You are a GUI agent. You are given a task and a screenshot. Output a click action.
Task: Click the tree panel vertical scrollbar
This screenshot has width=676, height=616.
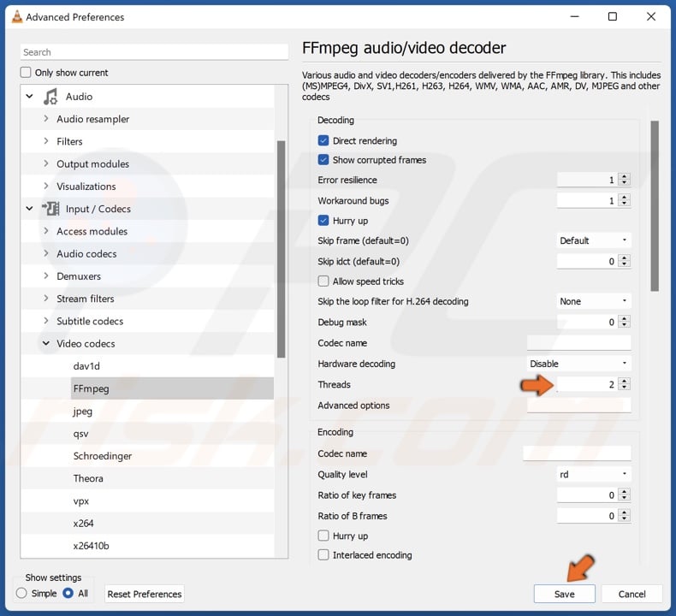coord(281,249)
